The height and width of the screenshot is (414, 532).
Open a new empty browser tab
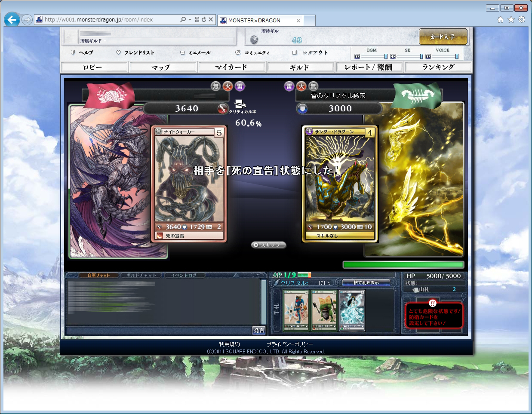pyautogui.click(x=310, y=20)
